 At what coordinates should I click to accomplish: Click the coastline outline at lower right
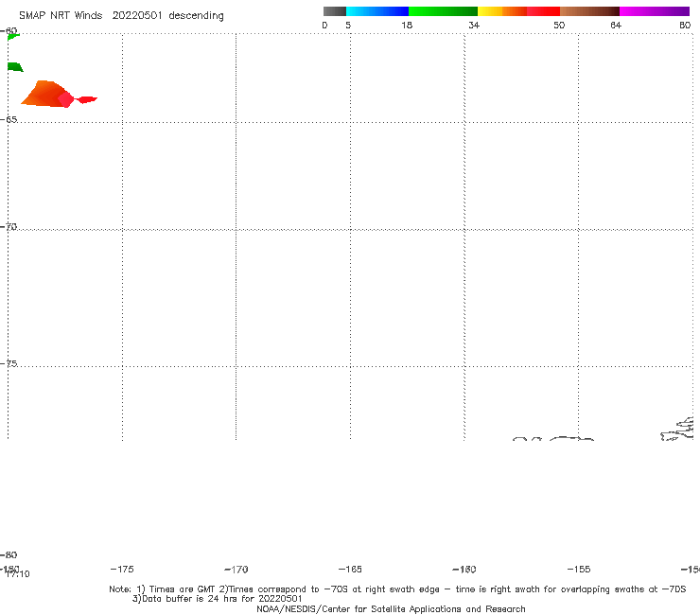(677, 429)
